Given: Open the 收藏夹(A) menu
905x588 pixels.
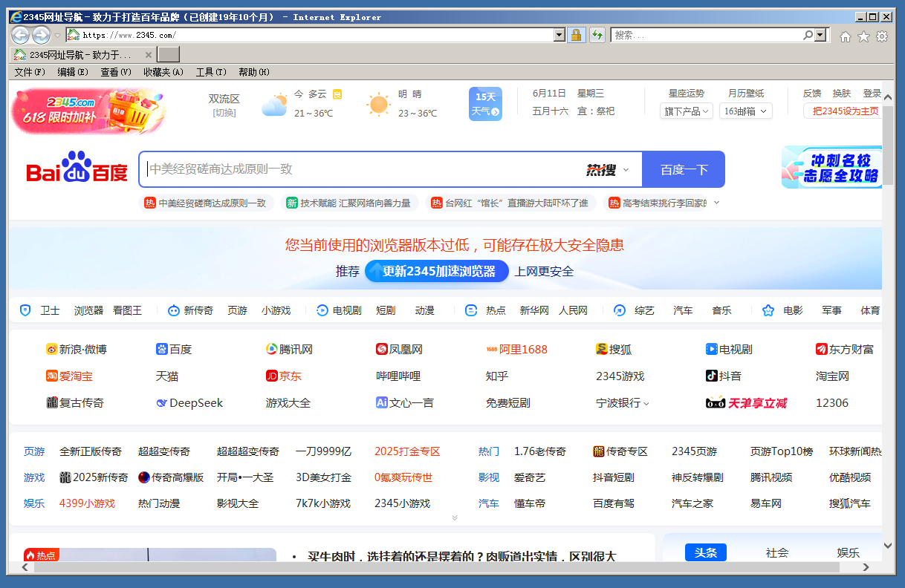Looking at the screenshot, I should coord(163,72).
